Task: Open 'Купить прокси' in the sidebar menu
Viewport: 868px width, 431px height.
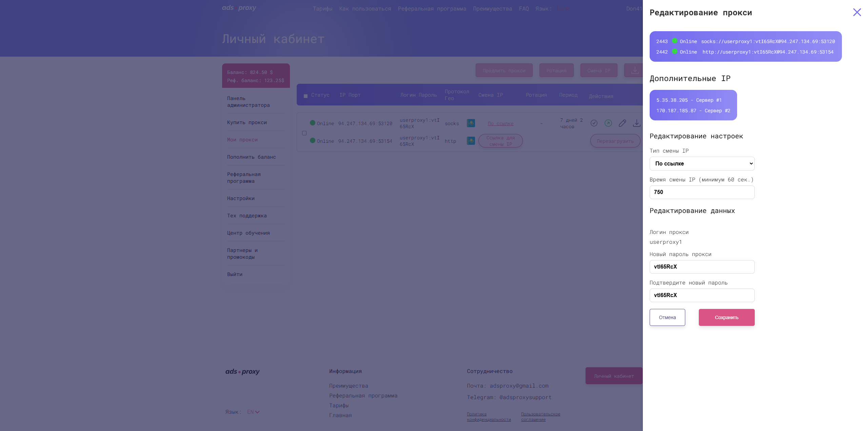Action: pos(247,122)
